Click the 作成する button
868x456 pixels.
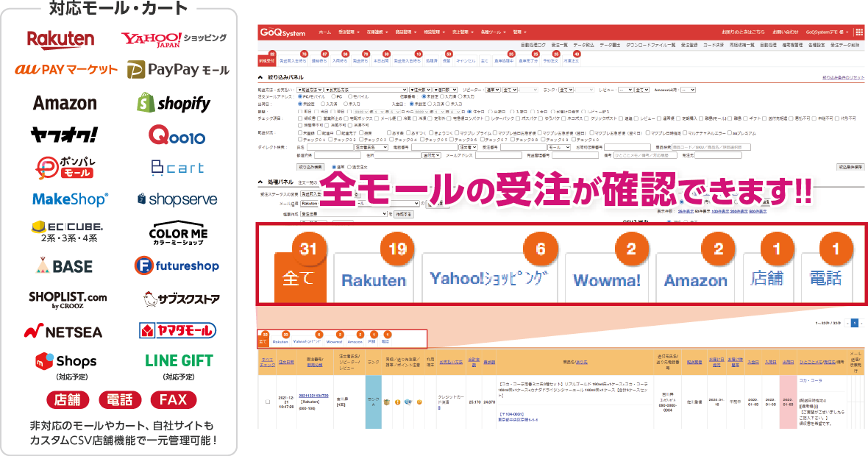[x=403, y=213]
